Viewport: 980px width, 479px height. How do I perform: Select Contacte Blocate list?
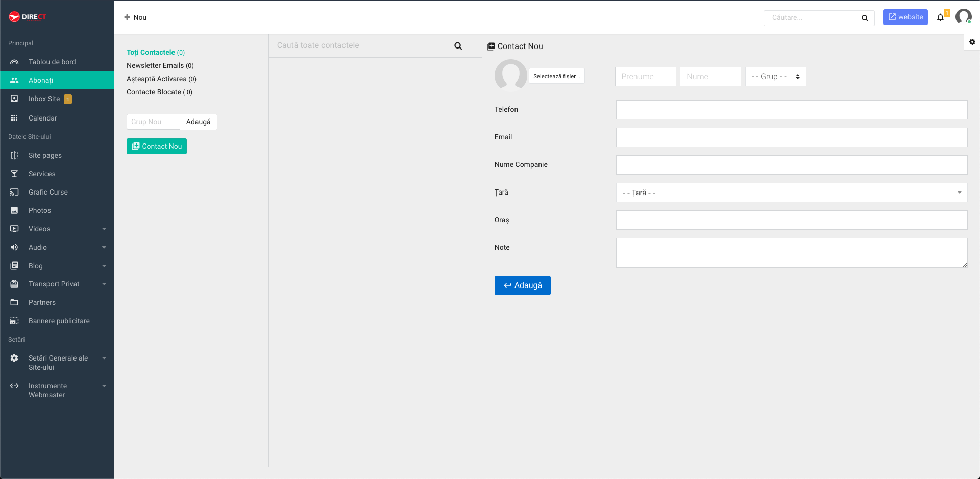click(159, 92)
